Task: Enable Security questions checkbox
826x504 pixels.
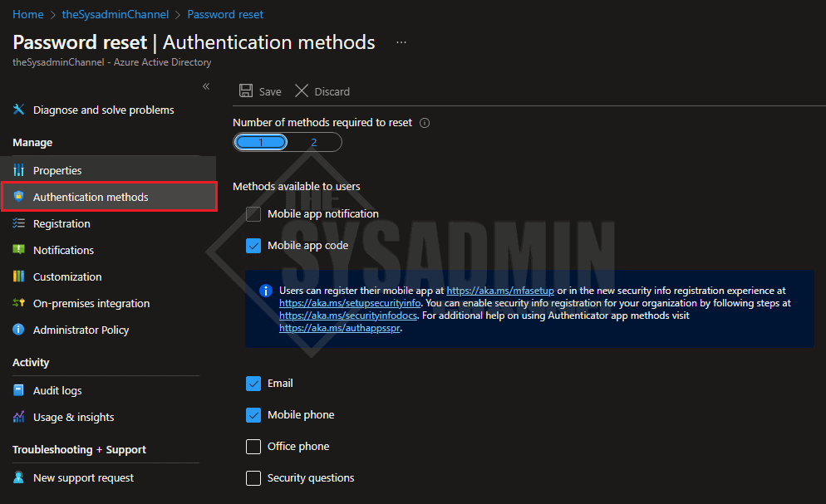Action: pyautogui.click(x=253, y=478)
